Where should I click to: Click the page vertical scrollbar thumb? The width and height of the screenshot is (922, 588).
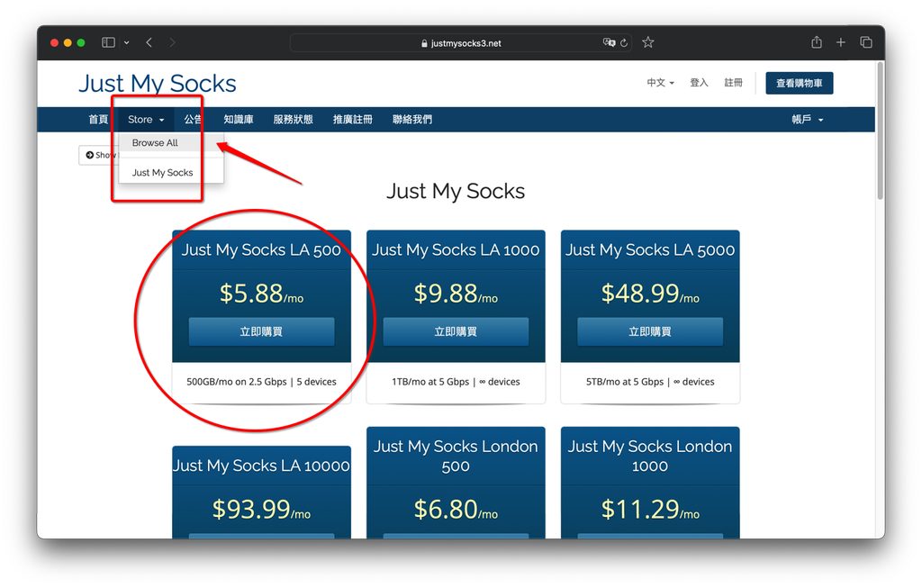(881, 131)
